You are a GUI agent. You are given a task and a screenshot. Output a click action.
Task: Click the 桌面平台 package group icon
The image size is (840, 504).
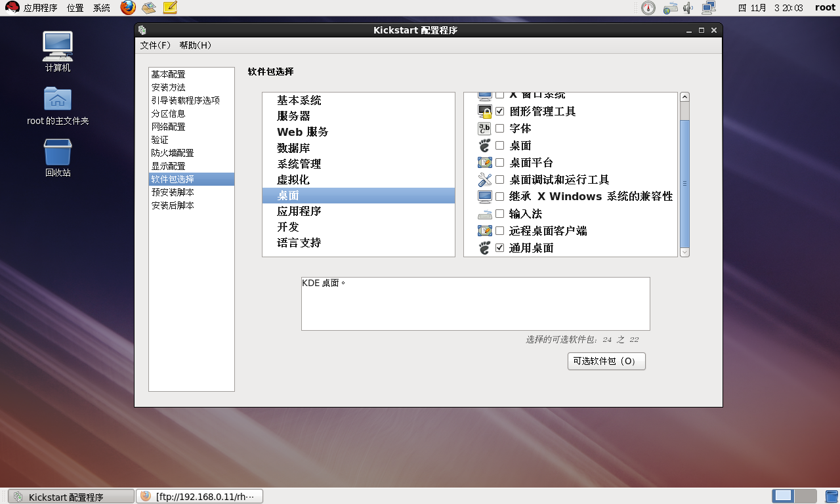tap(485, 163)
